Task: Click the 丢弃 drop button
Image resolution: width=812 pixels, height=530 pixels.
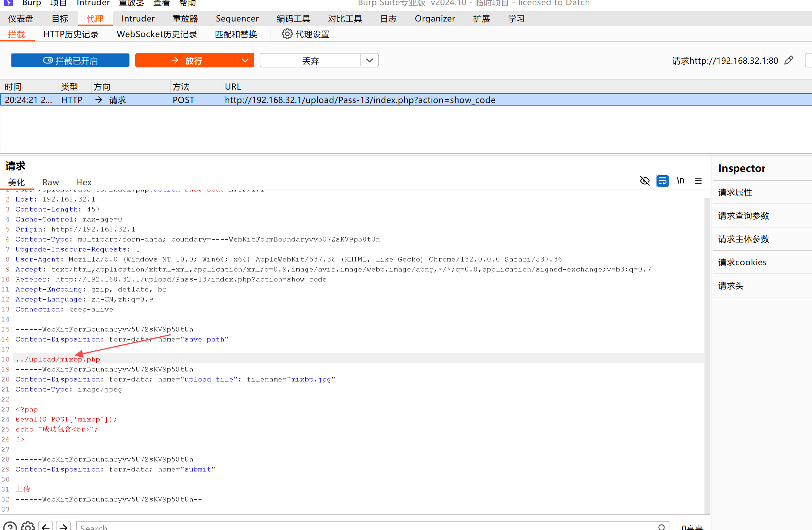Action: [x=310, y=60]
